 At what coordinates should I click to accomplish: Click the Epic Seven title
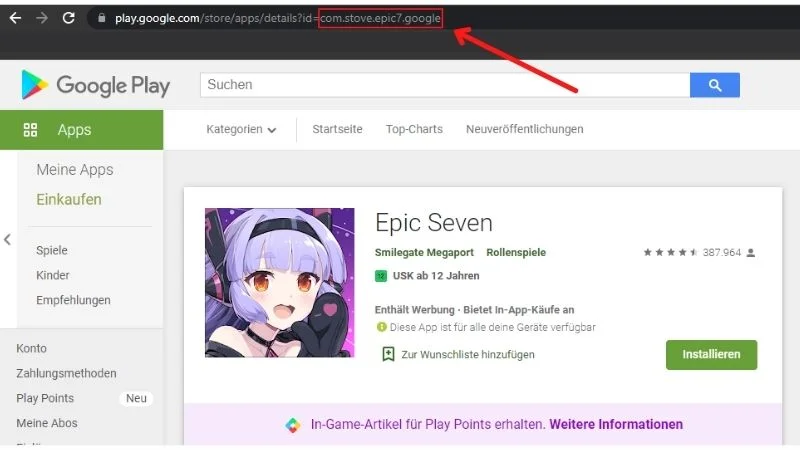click(x=434, y=223)
